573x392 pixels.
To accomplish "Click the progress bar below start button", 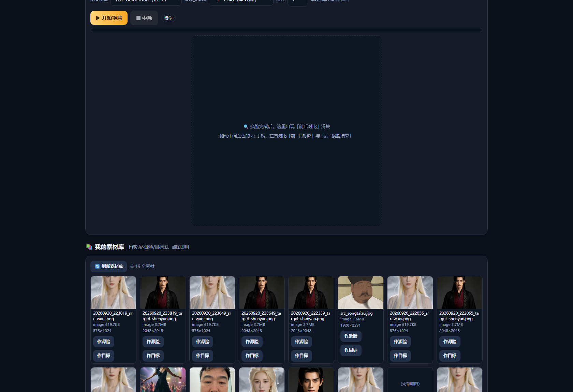I will 286,30.
